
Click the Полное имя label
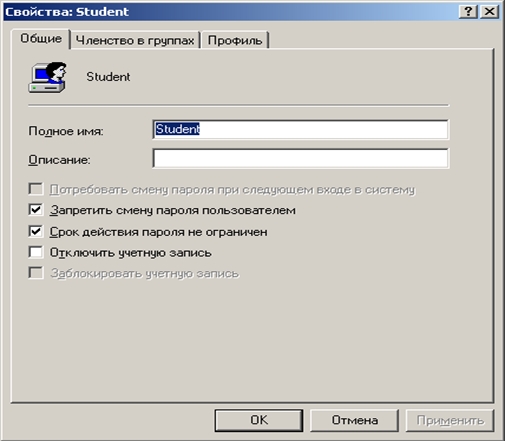point(66,131)
